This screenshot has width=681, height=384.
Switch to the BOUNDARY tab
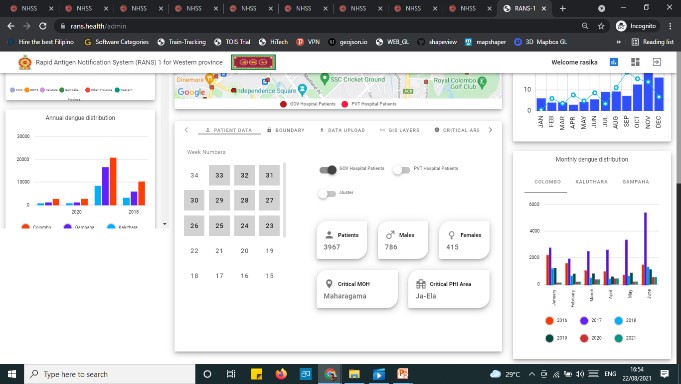[x=286, y=130]
